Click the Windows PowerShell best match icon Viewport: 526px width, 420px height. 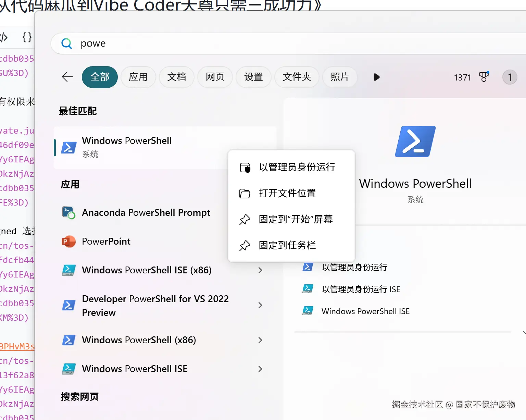click(68, 148)
